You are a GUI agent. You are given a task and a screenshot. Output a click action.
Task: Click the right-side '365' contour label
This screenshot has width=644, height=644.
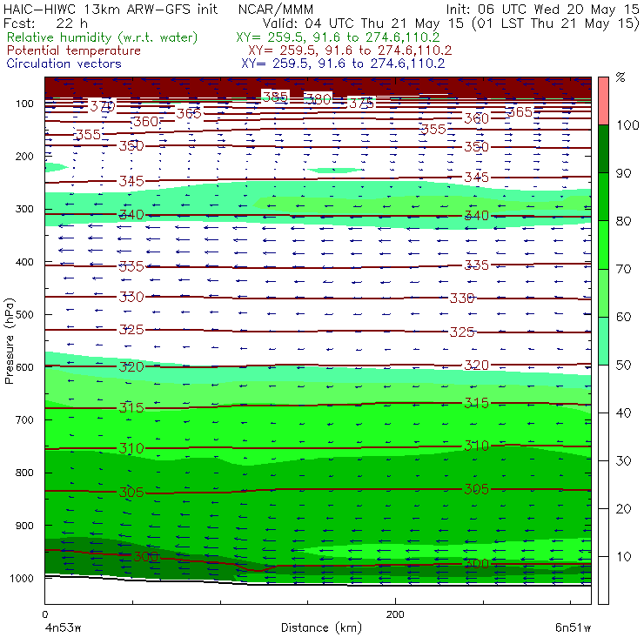[x=520, y=111]
